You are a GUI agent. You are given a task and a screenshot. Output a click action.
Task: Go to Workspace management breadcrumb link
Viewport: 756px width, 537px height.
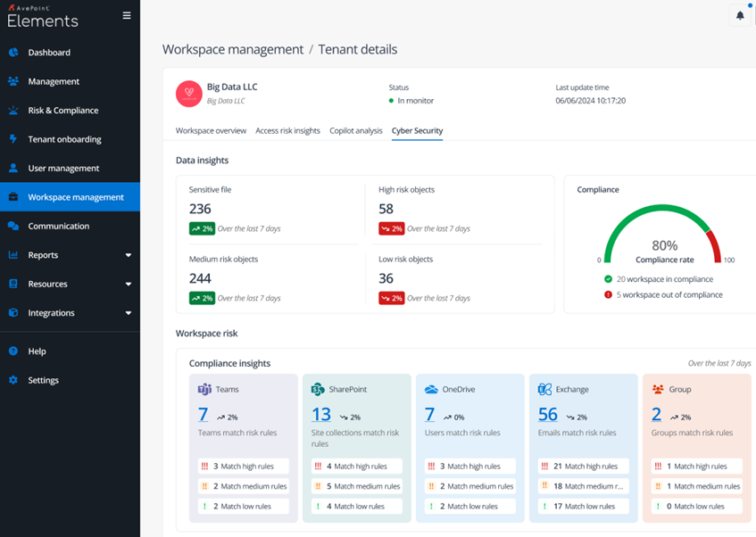click(x=233, y=49)
